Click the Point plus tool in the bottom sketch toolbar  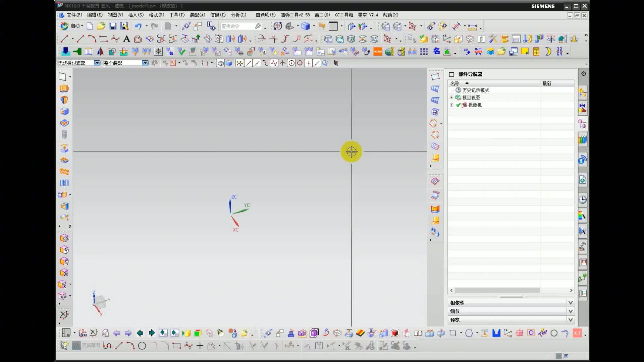200,346
